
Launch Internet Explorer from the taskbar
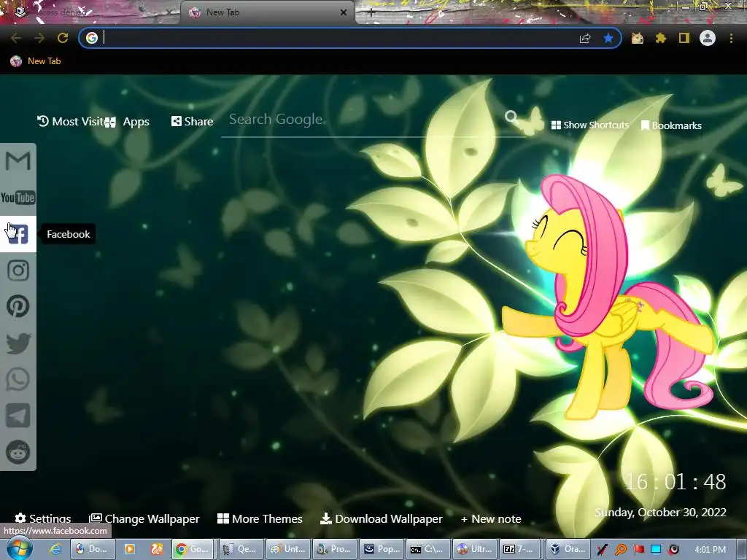[55, 549]
